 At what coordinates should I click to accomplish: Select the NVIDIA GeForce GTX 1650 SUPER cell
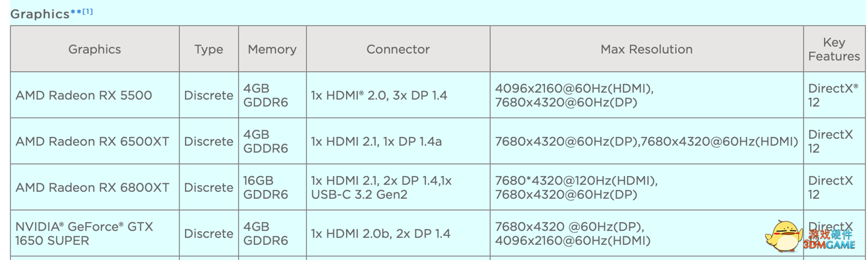84,233
